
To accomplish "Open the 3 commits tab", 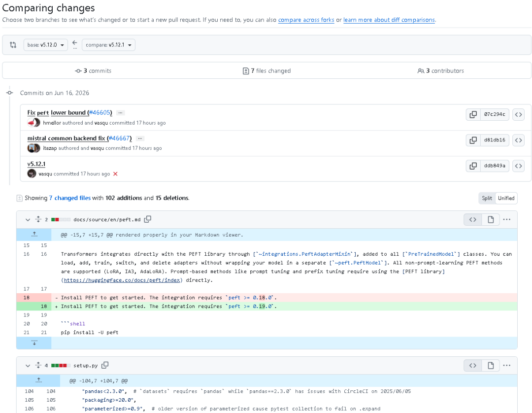I will [x=93, y=70].
